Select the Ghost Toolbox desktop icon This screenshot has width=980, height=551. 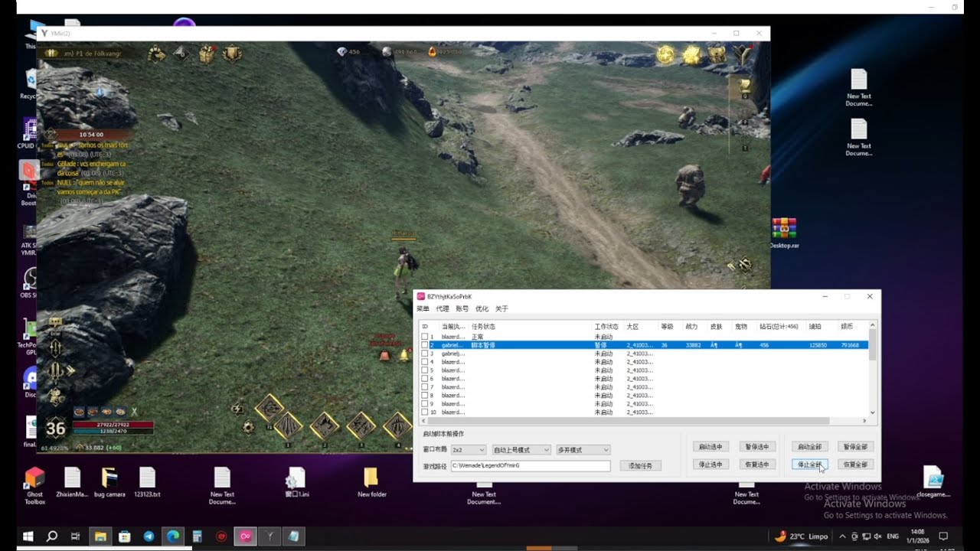[34, 485]
